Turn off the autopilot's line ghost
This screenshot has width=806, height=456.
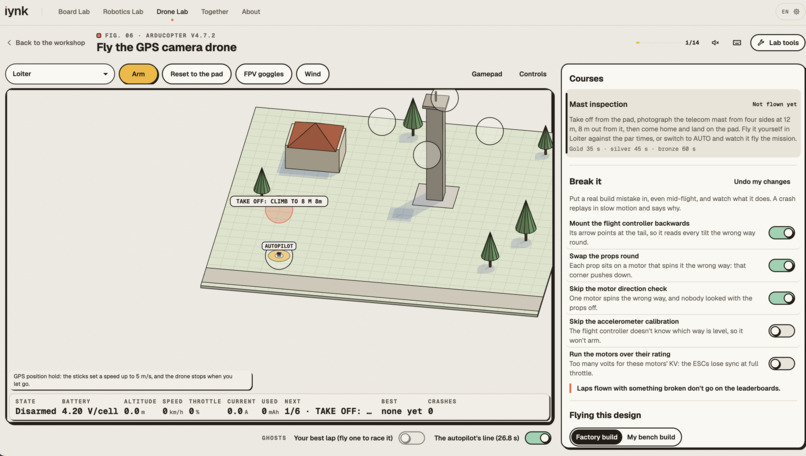[x=538, y=438]
